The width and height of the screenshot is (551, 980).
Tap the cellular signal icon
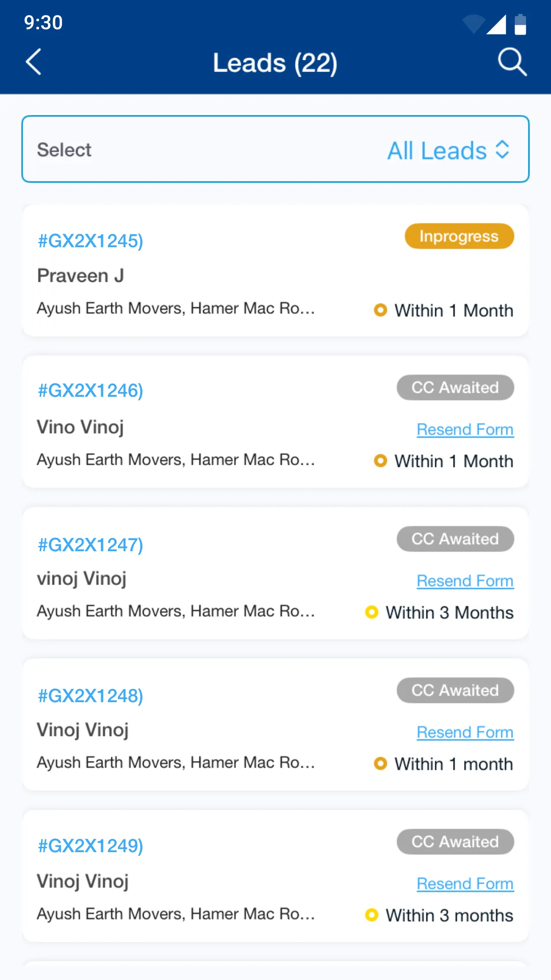[x=496, y=24]
